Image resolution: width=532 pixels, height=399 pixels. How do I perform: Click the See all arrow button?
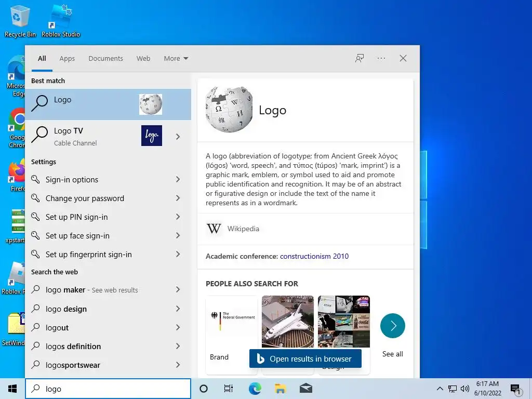point(393,326)
